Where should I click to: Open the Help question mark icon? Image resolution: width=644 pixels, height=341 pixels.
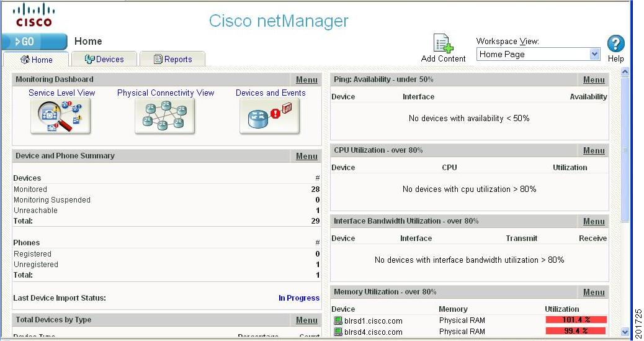(615, 43)
